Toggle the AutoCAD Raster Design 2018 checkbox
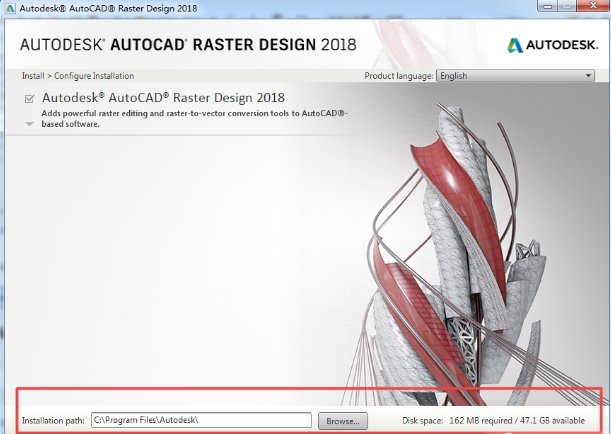This screenshot has width=611, height=434. tap(30, 99)
